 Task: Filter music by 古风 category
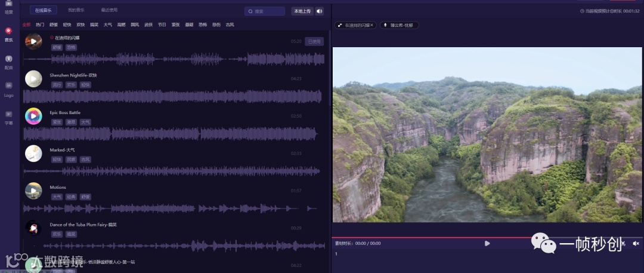pos(230,24)
